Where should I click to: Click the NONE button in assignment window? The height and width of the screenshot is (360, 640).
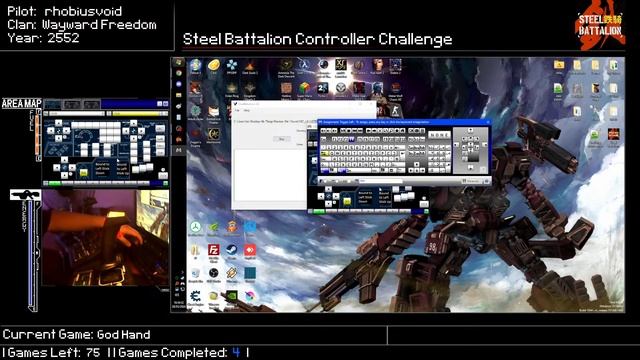440,134
